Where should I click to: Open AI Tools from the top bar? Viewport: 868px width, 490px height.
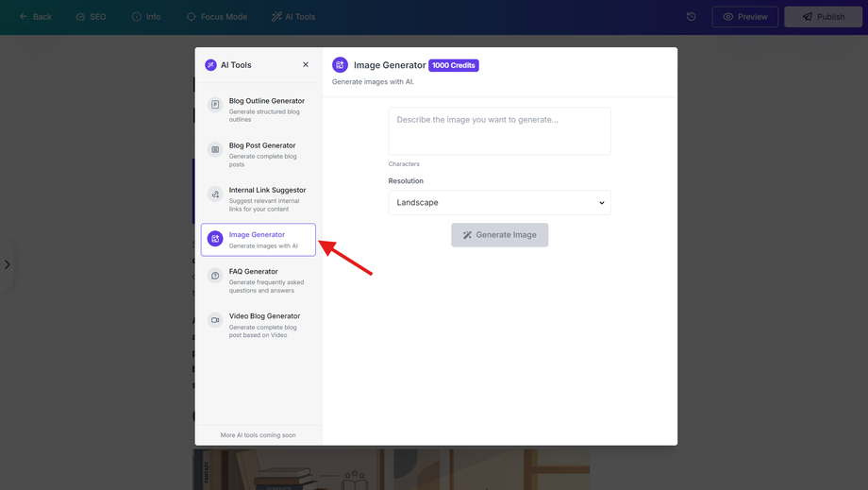(293, 17)
